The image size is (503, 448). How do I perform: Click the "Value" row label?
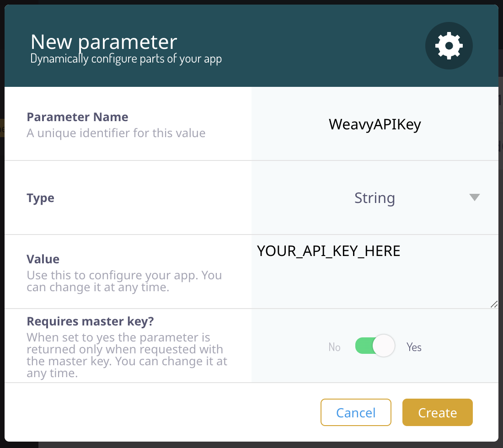point(43,259)
